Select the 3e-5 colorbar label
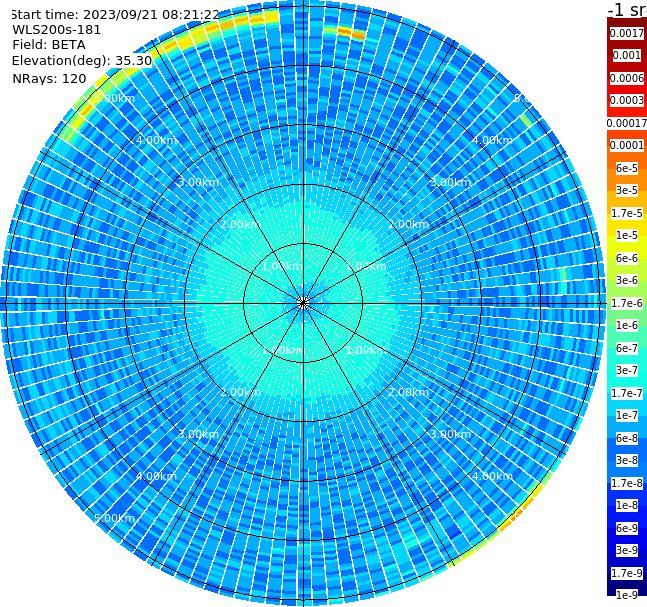 pyautogui.click(x=626, y=190)
